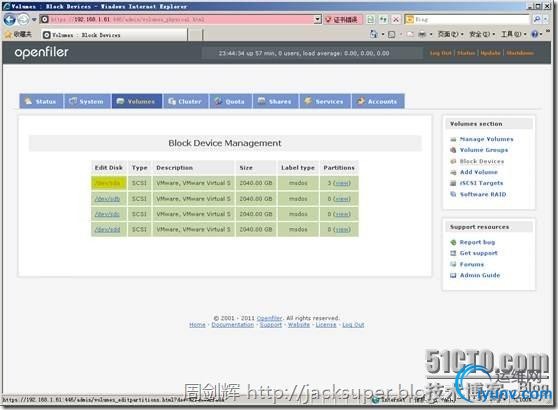Click the search magnifier icon
This screenshot has width=558, height=410.
[537, 20]
